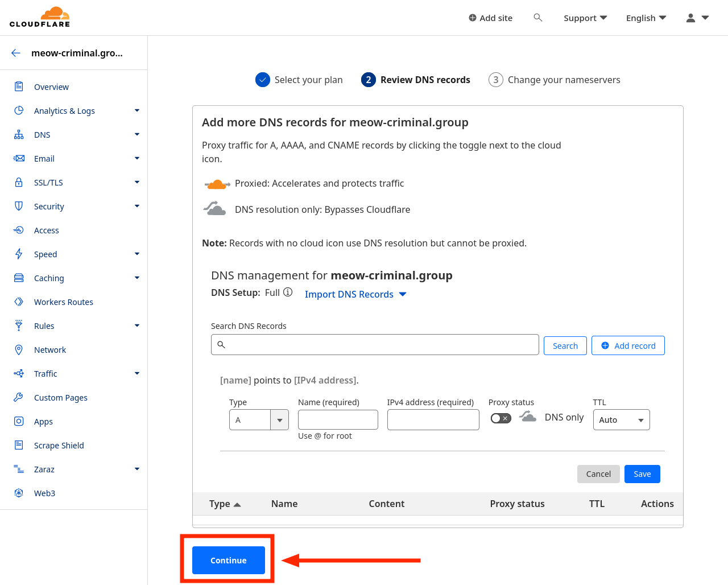
Task: Expand the DNS submenu arrow
Action: (x=137, y=134)
